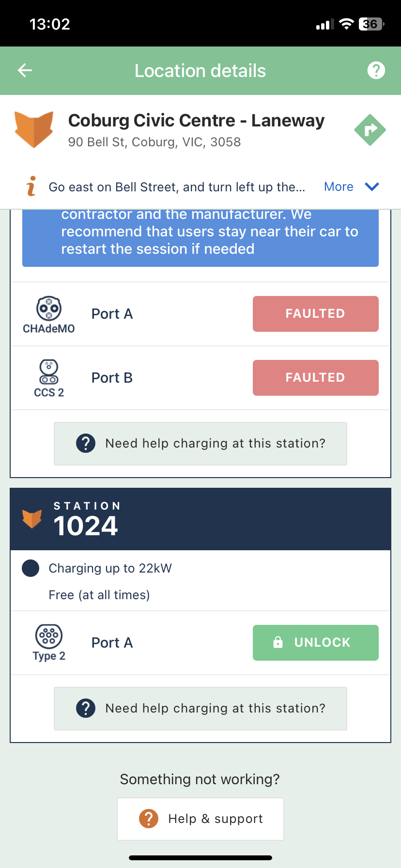
Task: Tap FAULTED button for Port B
Action: tap(316, 378)
